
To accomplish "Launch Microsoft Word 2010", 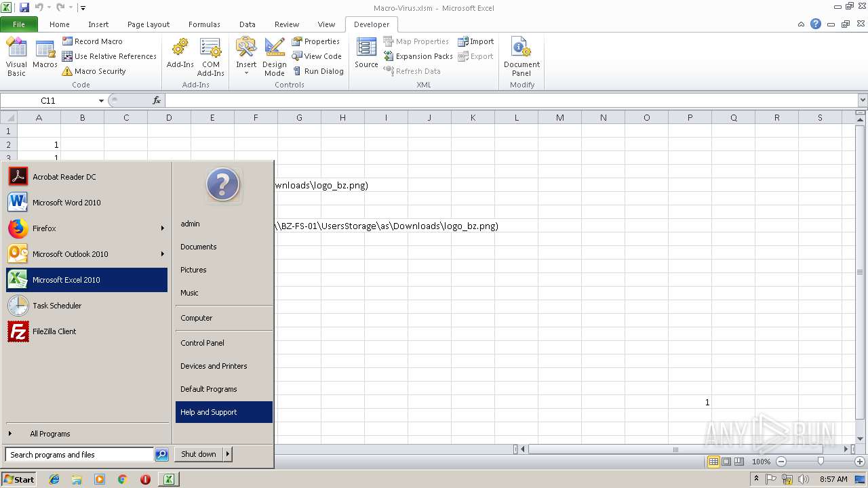I will (87, 203).
